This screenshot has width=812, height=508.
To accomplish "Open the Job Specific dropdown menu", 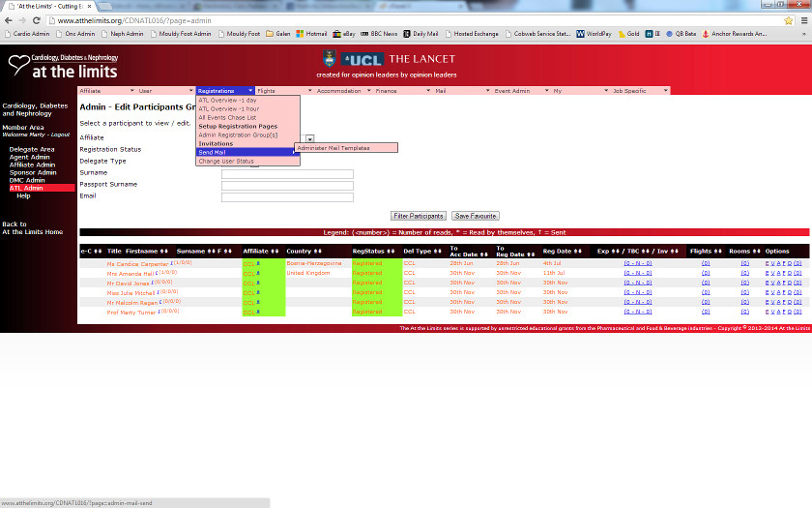I will [641, 91].
